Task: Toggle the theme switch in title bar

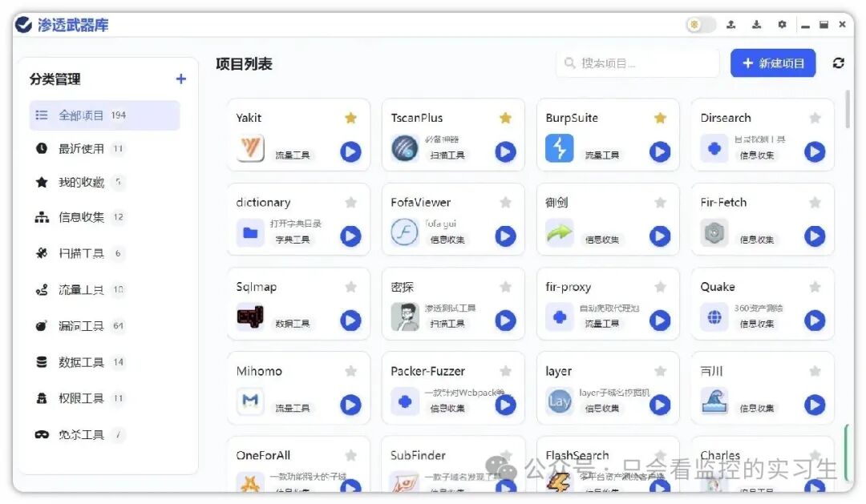Action: 701,25
